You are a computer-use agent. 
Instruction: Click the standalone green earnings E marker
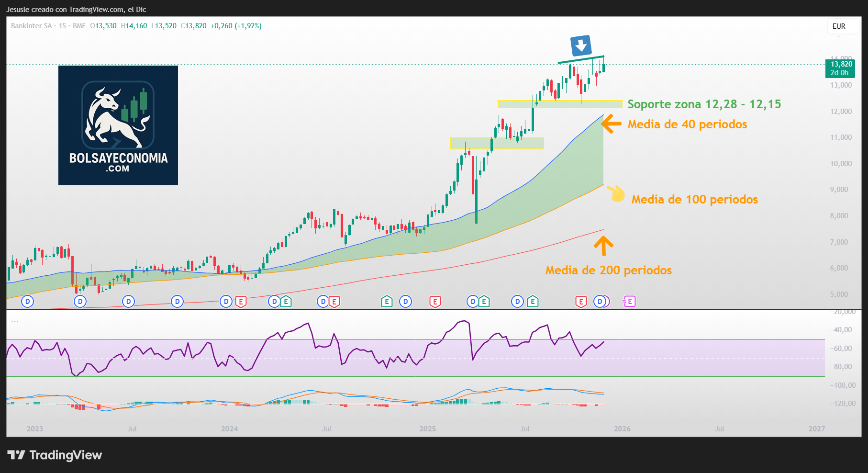[387, 302]
